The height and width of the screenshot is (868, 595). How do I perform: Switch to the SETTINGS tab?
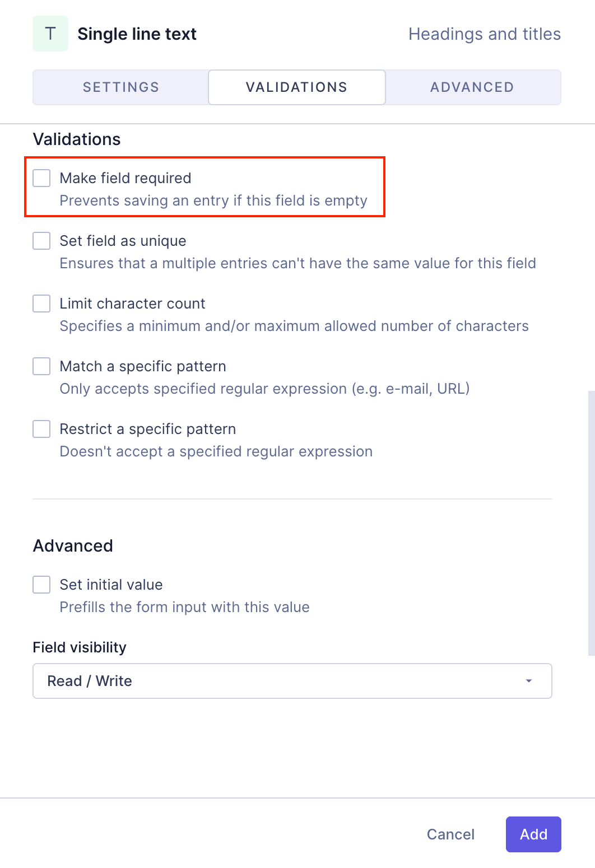(x=120, y=87)
